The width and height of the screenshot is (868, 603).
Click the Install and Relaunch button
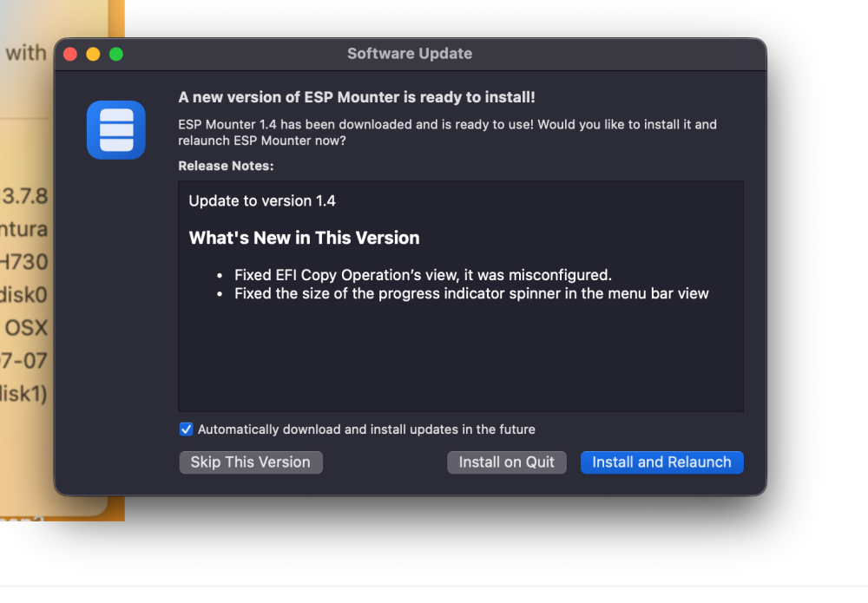point(661,462)
